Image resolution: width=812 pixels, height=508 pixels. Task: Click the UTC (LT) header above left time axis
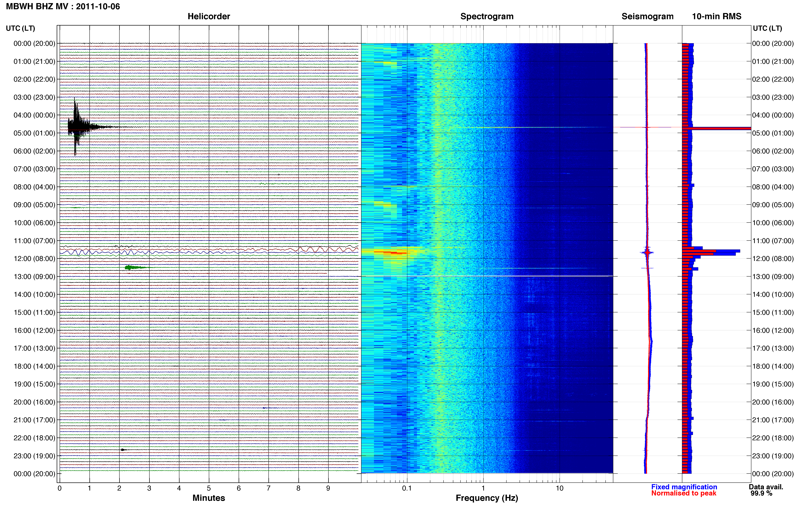[x=21, y=28]
